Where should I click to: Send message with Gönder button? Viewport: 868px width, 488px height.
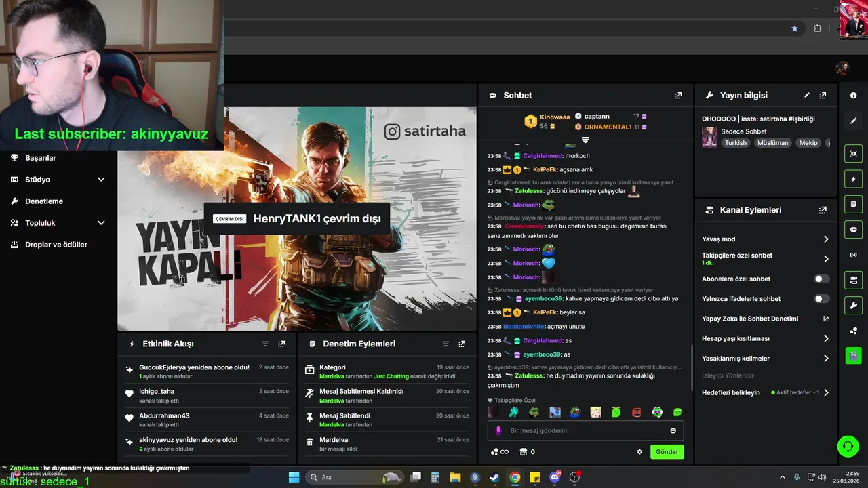[667, 452]
